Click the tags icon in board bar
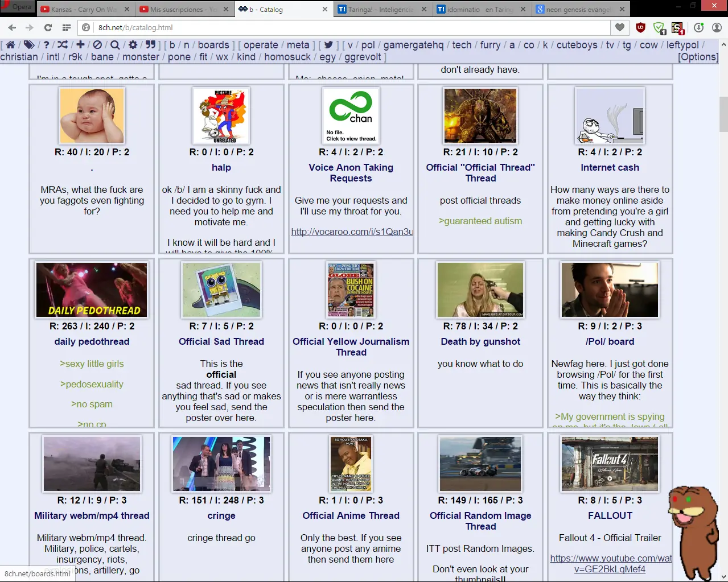728x582 pixels. (x=29, y=44)
